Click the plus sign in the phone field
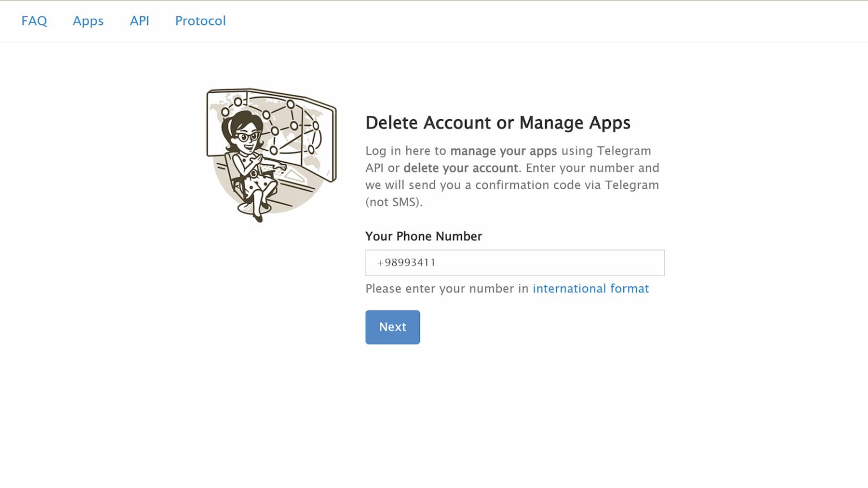The image size is (868, 488). click(380, 263)
